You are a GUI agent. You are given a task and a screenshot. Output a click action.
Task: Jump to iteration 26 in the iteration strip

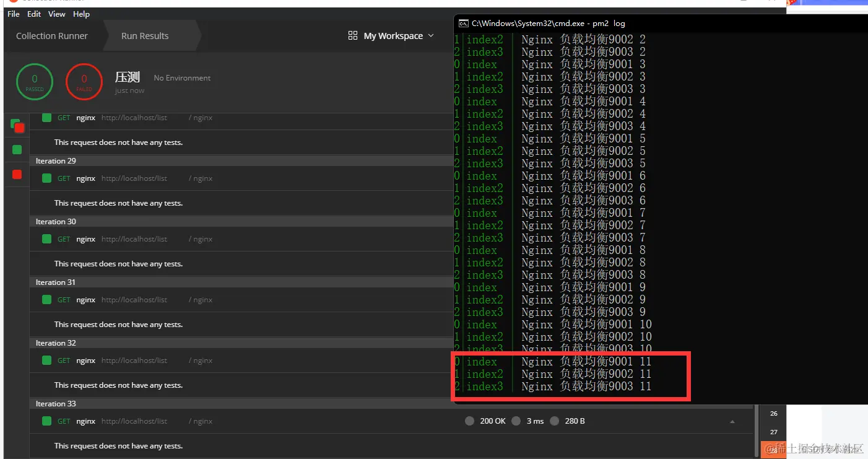(x=773, y=414)
